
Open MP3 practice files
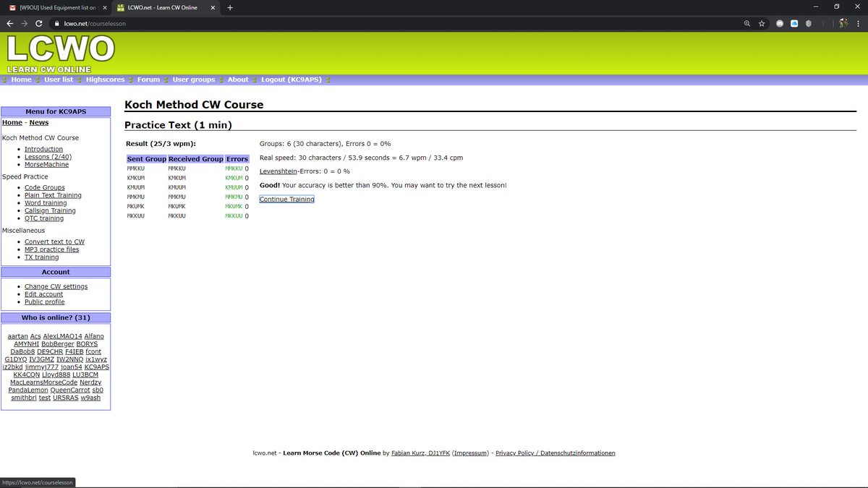[52, 249]
